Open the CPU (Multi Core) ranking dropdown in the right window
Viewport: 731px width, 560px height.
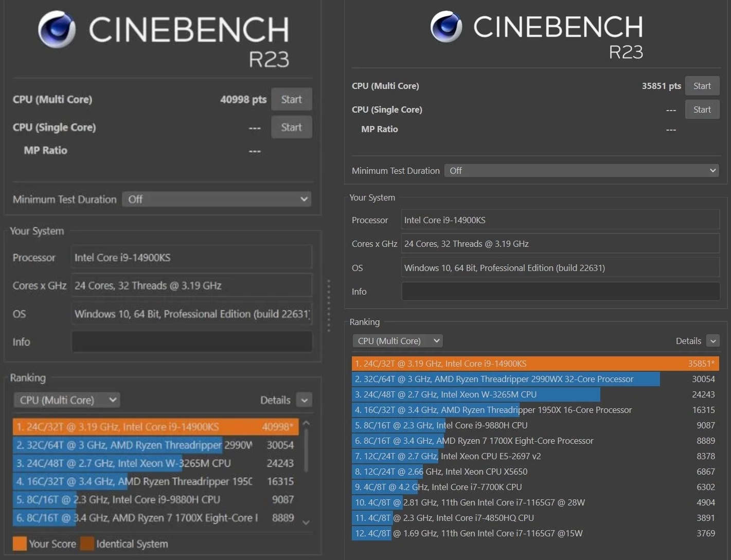397,341
